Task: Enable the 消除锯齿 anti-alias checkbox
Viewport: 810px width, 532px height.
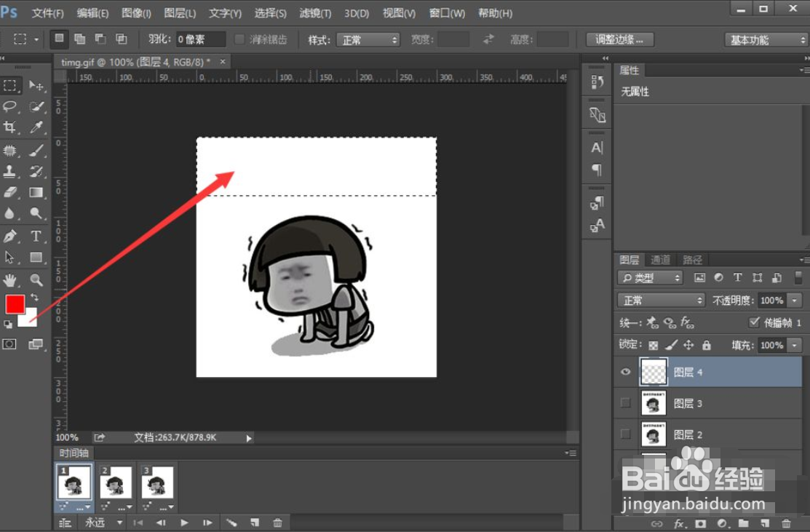Action: pos(239,39)
